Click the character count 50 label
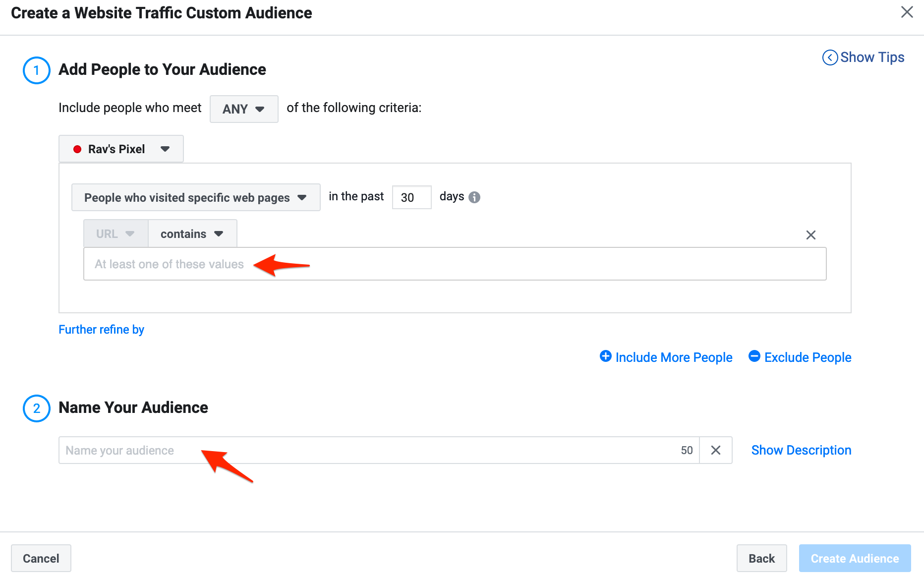924x578 pixels. [x=687, y=450]
